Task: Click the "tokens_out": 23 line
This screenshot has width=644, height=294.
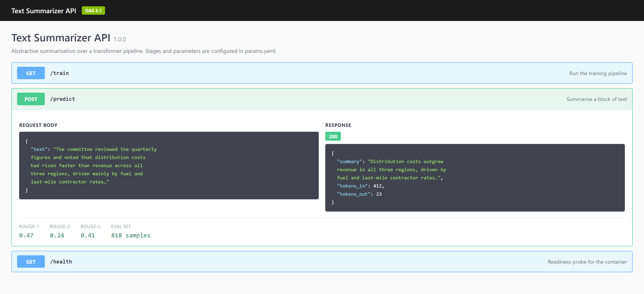Action: click(359, 194)
